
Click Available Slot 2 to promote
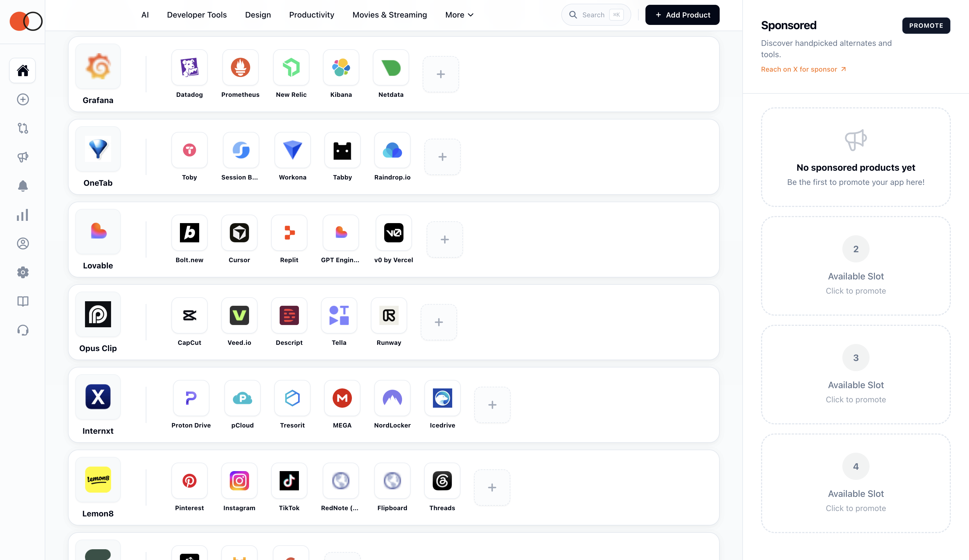coord(856,266)
